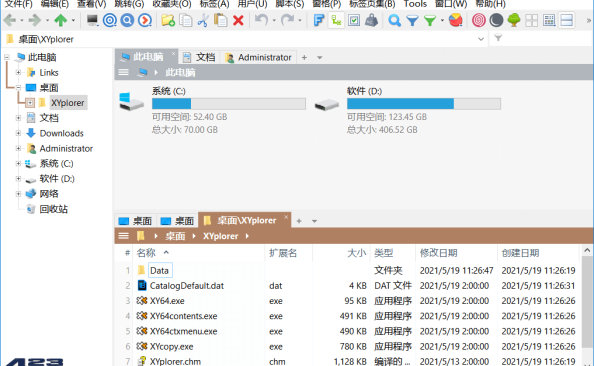Click the Cut scissors icon
The width and height of the screenshot is (594, 366).
point(203,20)
